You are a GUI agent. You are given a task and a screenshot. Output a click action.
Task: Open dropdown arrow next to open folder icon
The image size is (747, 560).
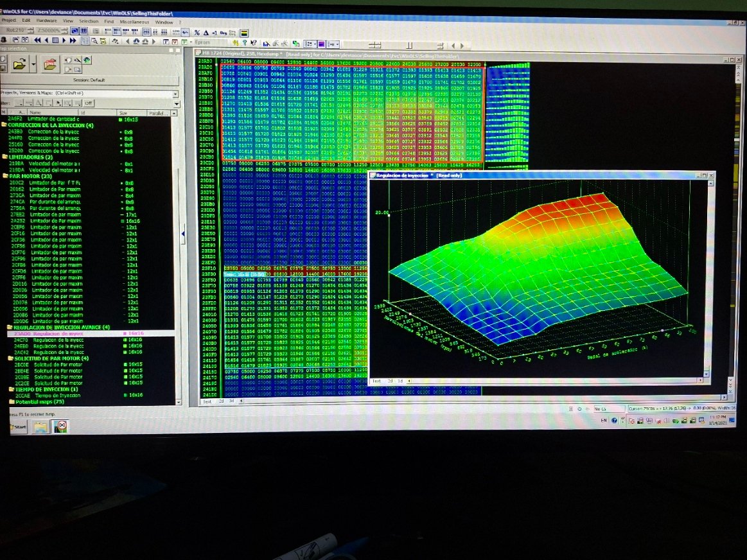tap(33, 64)
